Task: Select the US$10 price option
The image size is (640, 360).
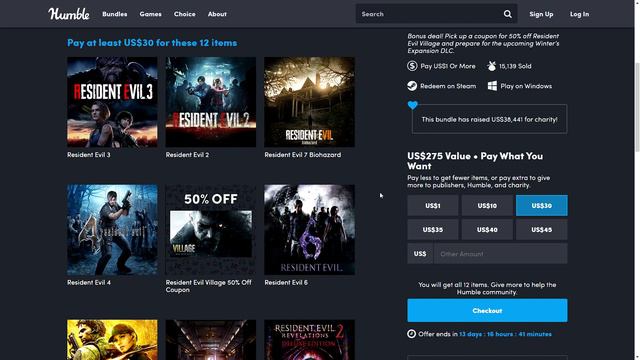Action: click(x=487, y=205)
